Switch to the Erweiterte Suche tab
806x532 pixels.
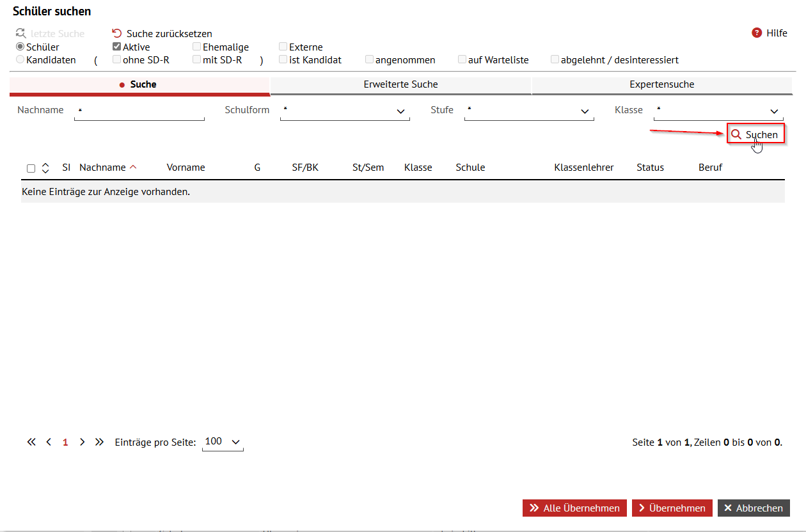click(400, 84)
